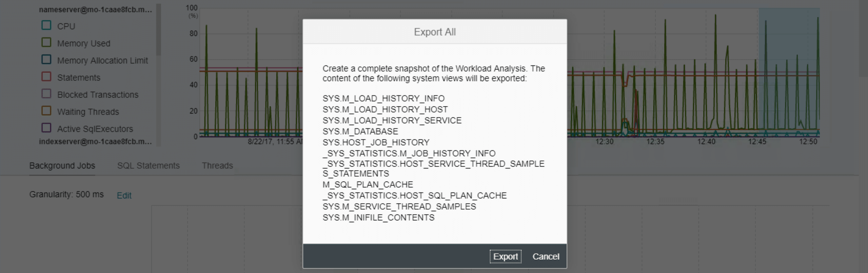Toggle the Statements checkbox

46,77
